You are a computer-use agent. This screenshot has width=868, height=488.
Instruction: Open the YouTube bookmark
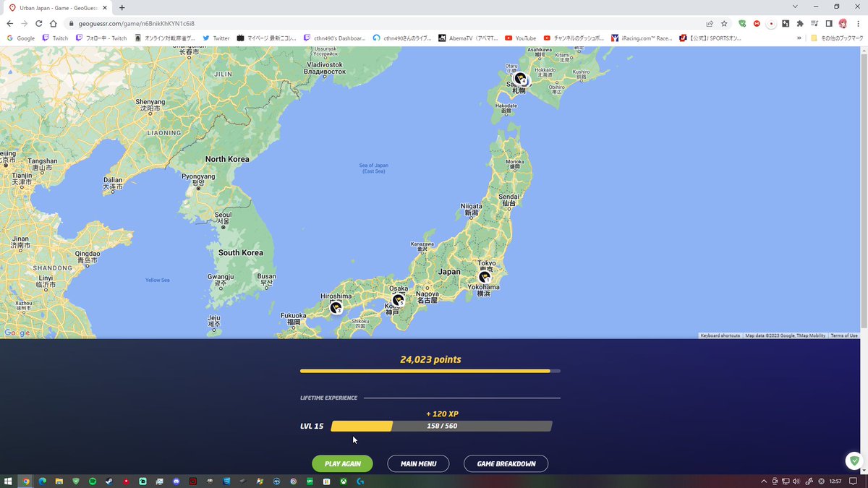pos(521,38)
